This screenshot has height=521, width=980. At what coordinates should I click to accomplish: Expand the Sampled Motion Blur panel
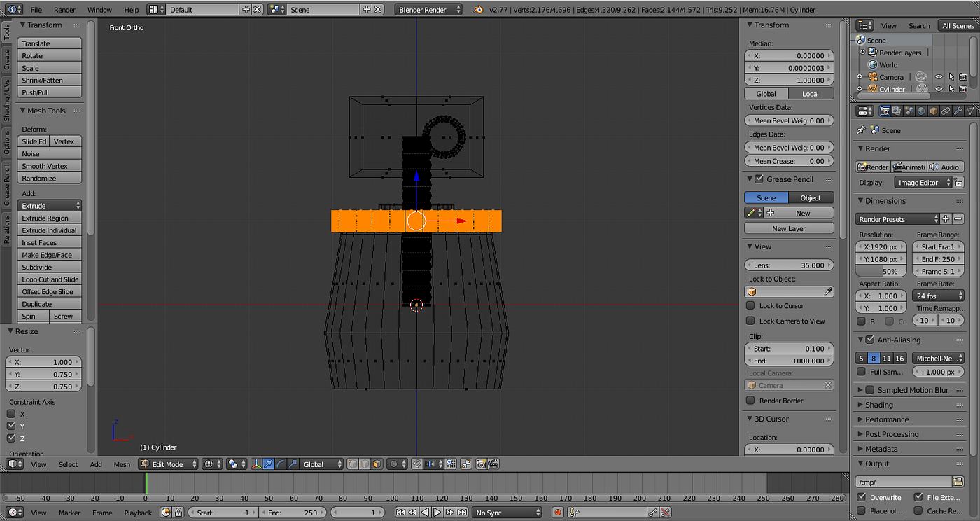(x=861, y=390)
